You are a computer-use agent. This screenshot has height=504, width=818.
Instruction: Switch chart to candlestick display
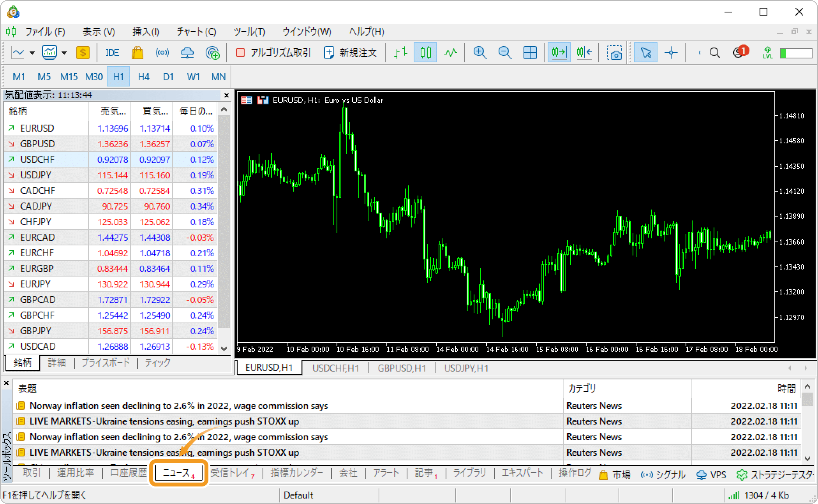(425, 53)
